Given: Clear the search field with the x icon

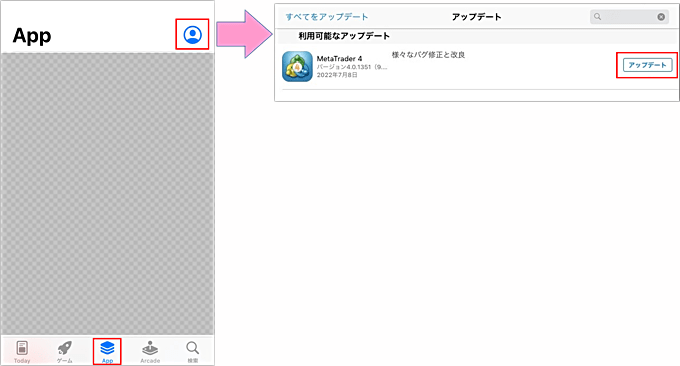Looking at the screenshot, I should pos(661,17).
